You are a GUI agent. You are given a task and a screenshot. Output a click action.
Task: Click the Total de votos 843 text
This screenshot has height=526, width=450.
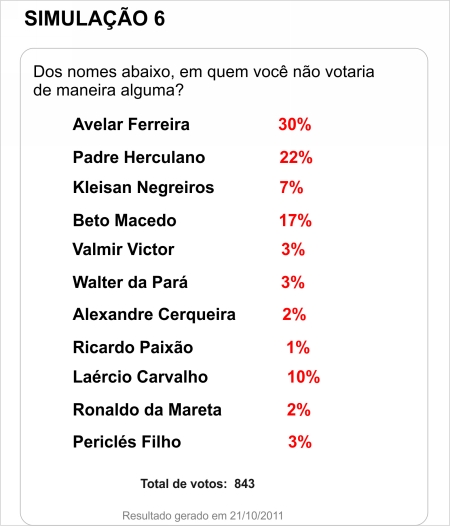197,484
